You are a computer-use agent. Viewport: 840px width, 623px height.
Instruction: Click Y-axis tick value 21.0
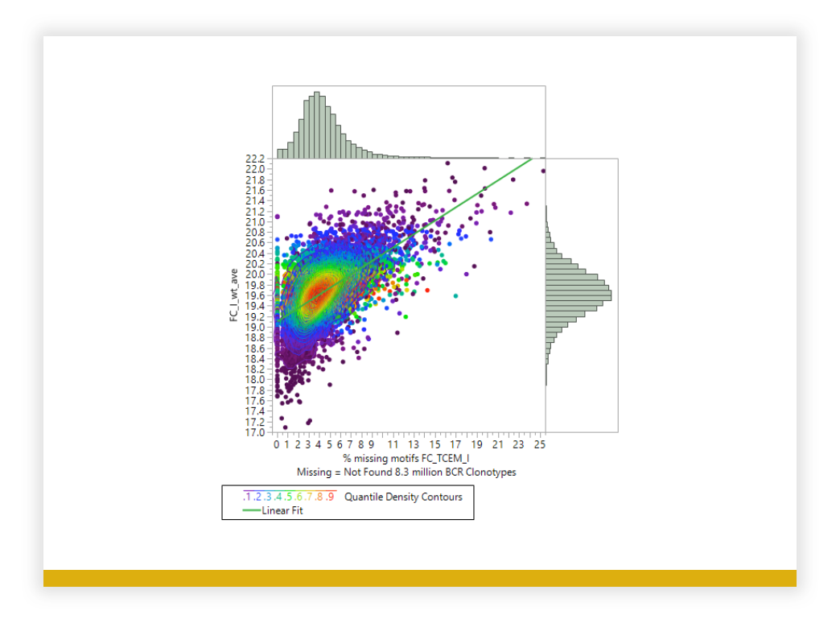255,222
